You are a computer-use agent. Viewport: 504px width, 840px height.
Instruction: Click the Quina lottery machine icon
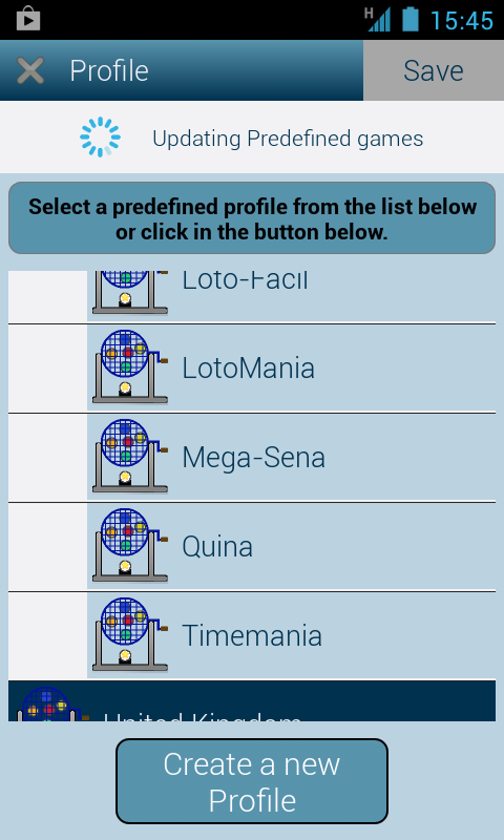(x=129, y=545)
